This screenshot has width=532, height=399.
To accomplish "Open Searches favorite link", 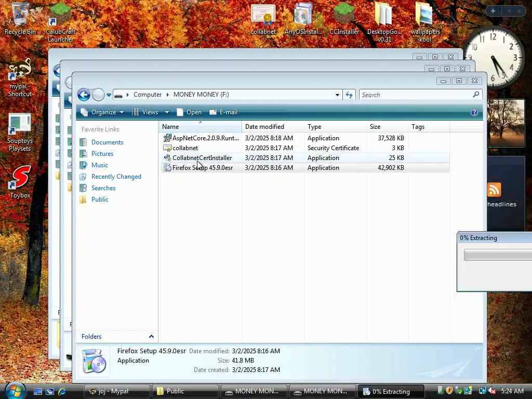I will point(103,188).
